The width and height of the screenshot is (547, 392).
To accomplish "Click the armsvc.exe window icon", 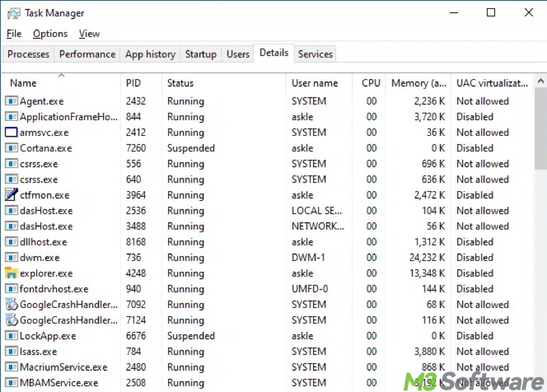I will [x=11, y=132].
